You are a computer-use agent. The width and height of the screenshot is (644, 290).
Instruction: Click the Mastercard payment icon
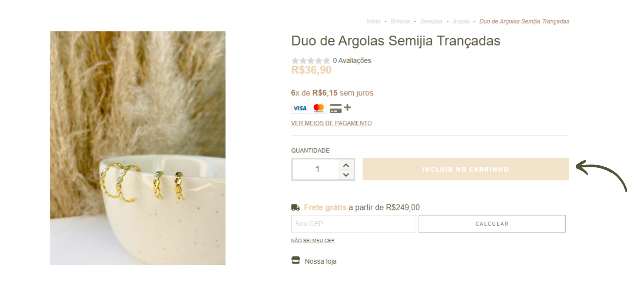318,108
